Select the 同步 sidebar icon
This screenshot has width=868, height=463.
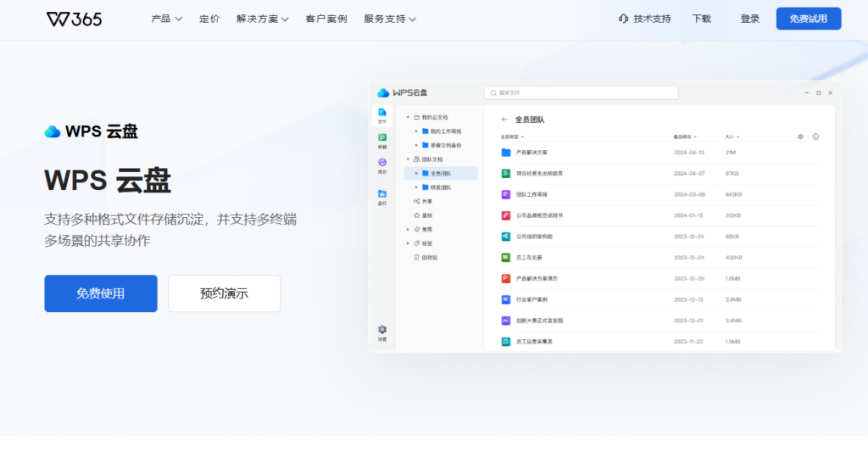(382, 165)
